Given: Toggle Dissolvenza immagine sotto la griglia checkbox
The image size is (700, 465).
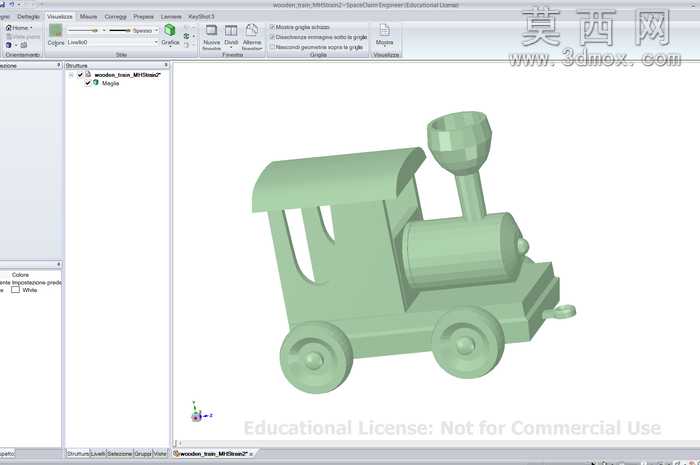Looking at the screenshot, I should (x=272, y=37).
